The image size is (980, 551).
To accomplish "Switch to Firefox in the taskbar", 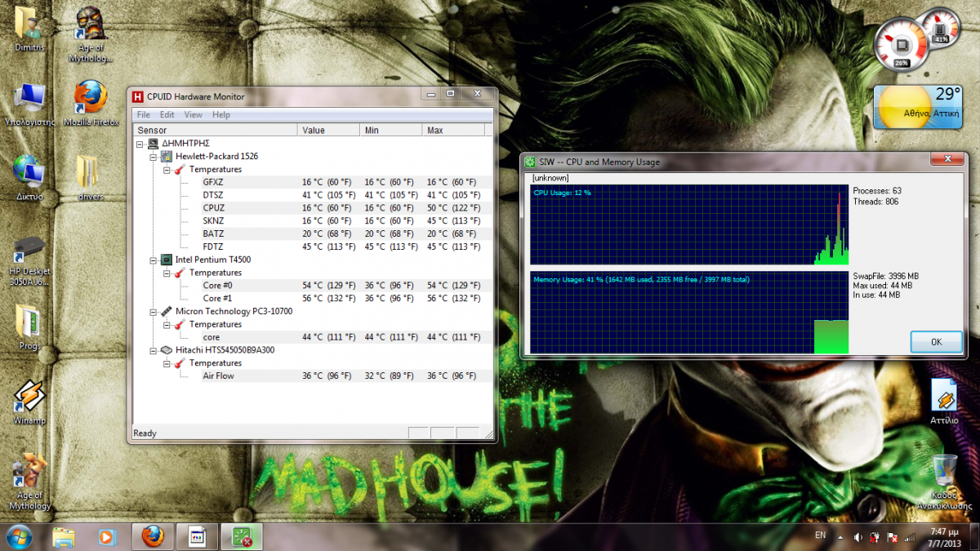I will click(x=152, y=536).
